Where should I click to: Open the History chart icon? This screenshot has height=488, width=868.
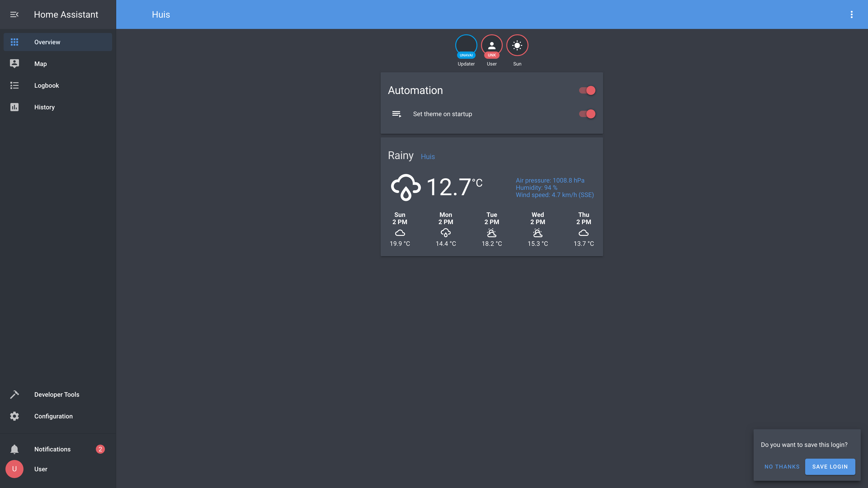[x=14, y=107]
